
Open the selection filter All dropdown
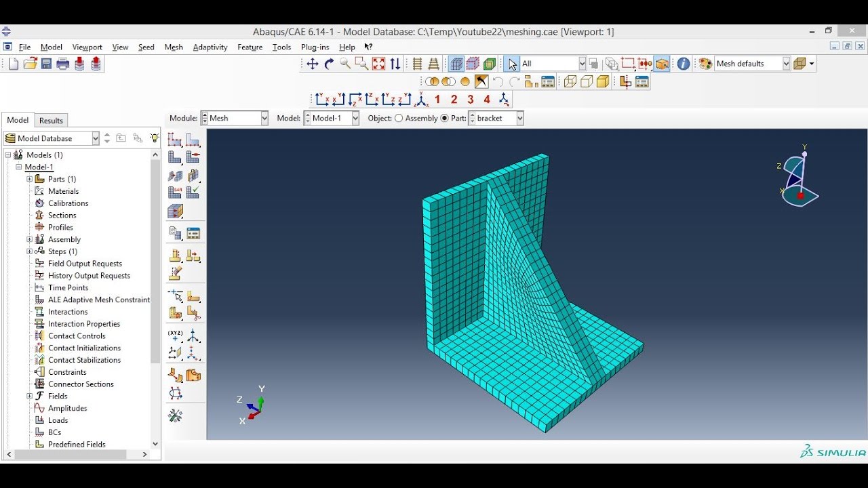coord(553,64)
